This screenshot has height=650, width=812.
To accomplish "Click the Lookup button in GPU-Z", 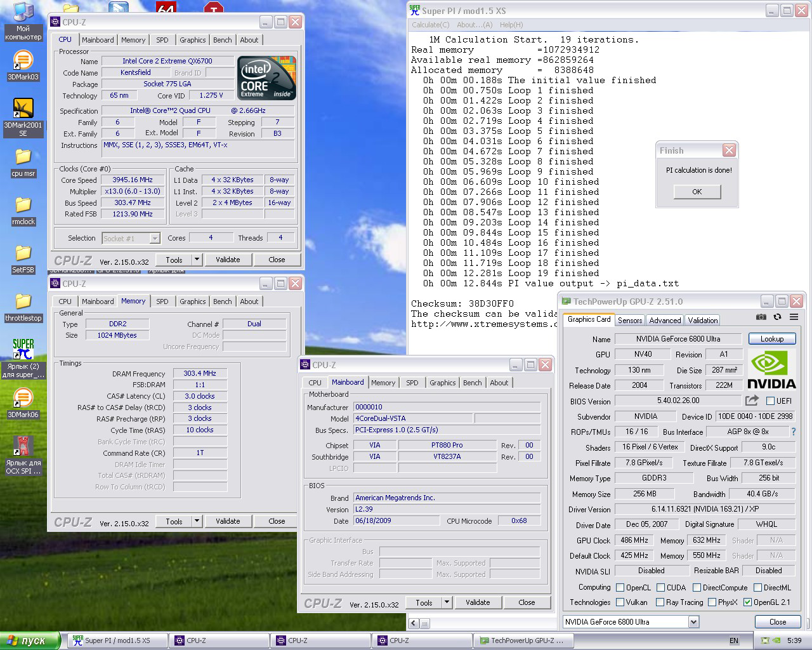I will pos(772,338).
